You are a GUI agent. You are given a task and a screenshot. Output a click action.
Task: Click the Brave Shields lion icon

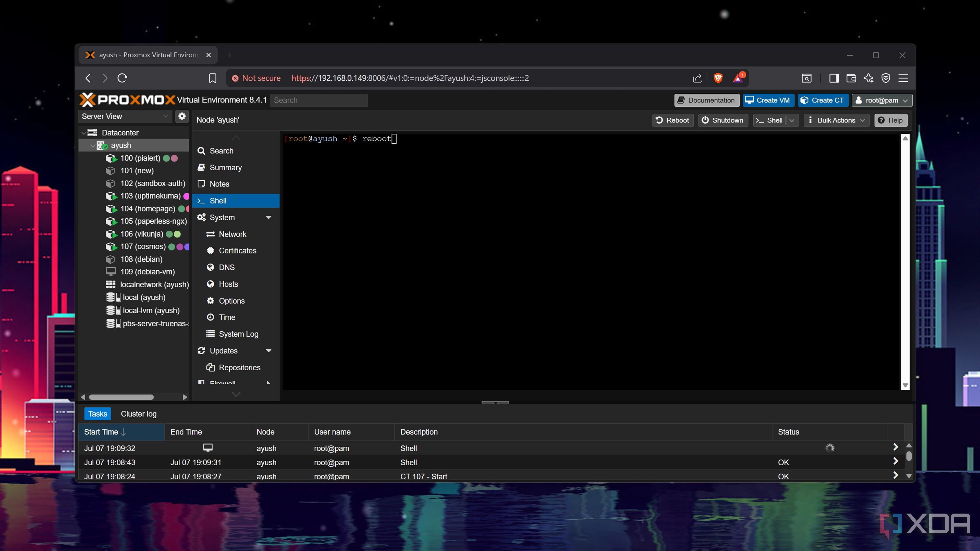tap(718, 78)
